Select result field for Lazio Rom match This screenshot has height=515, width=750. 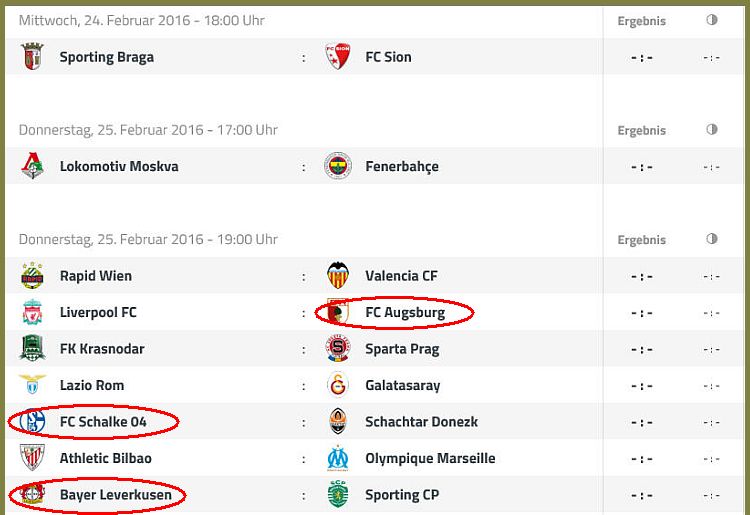(x=642, y=386)
